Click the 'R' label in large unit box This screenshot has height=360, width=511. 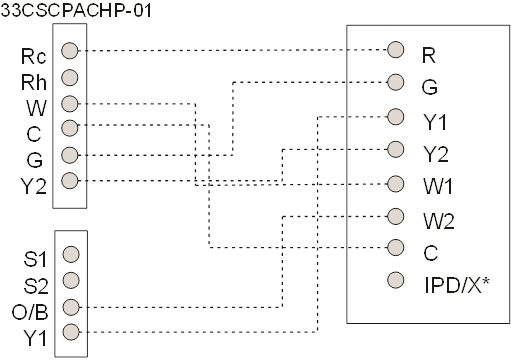pos(429,55)
